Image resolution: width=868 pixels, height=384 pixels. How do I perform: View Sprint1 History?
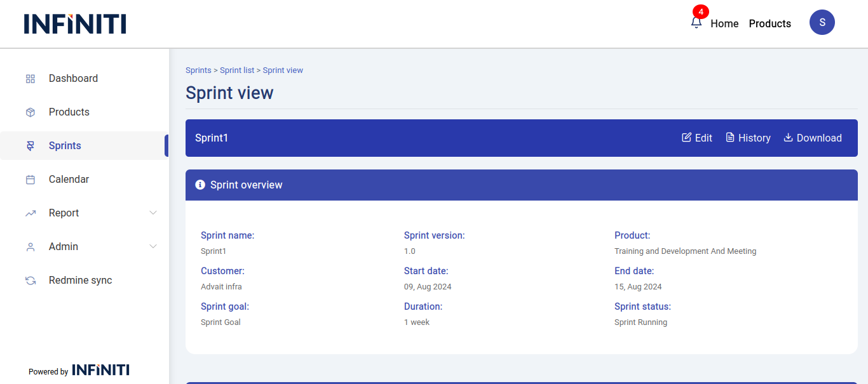coord(748,138)
